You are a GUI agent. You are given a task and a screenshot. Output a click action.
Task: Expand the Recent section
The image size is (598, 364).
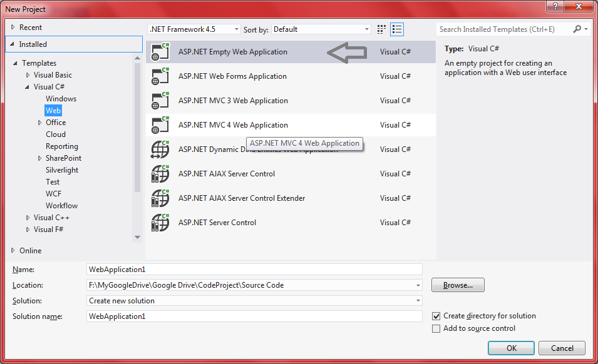pos(13,27)
